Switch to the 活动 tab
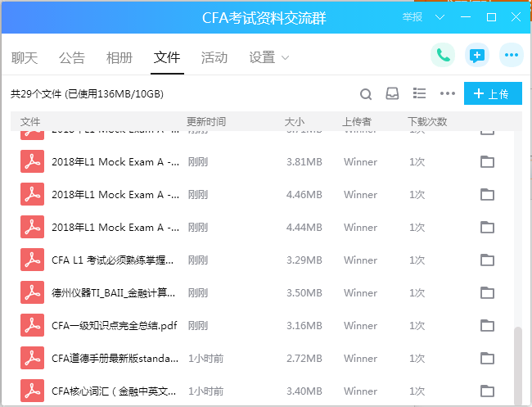The height and width of the screenshot is (407, 532). pyautogui.click(x=214, y=57)
